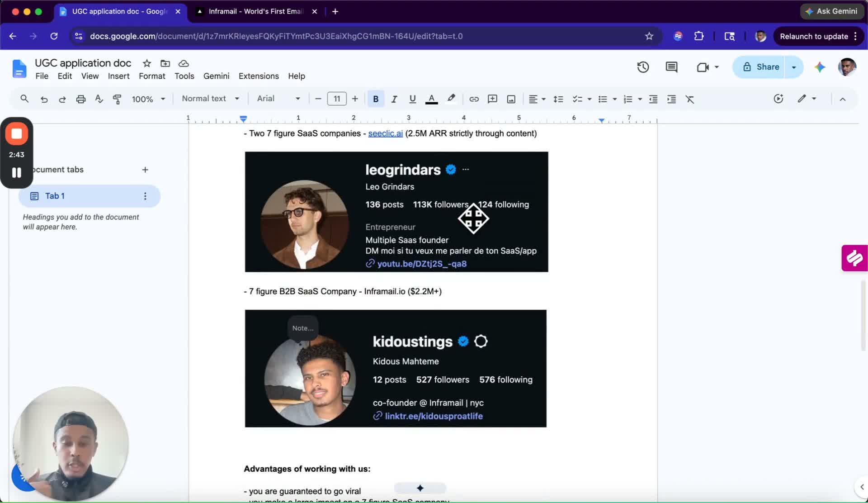Toggle italic formatting

coord(394,99)
